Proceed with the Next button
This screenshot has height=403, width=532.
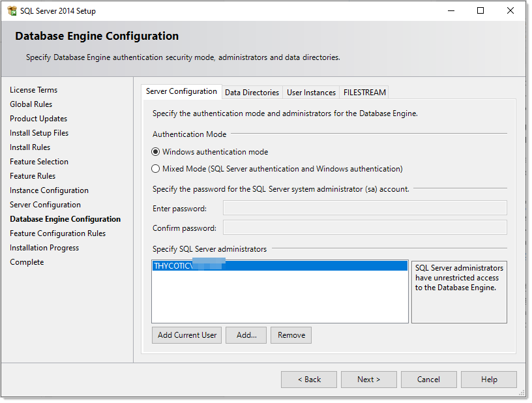[368, 380]
